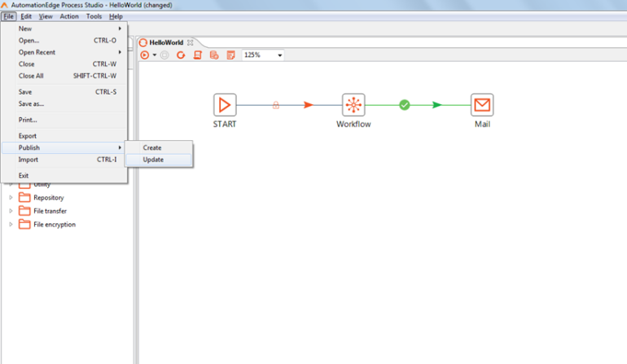Choose Close All from the File menu

pos(65,76)
